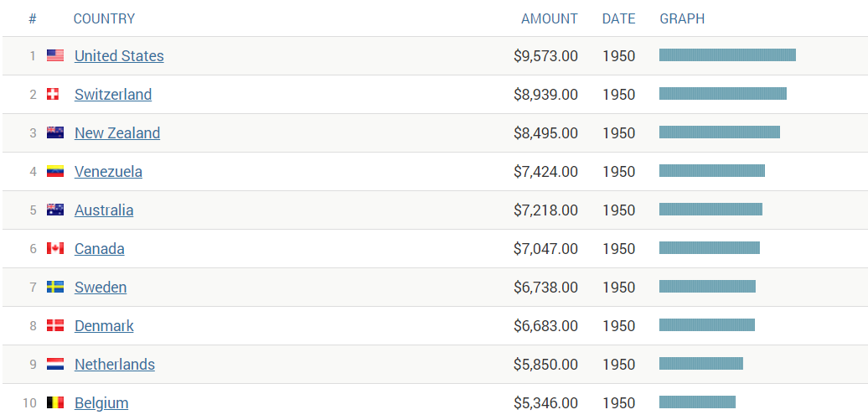Follow the Venezuela link
Viewport: 868px width, 420px height.
click(x=109, y=172)
